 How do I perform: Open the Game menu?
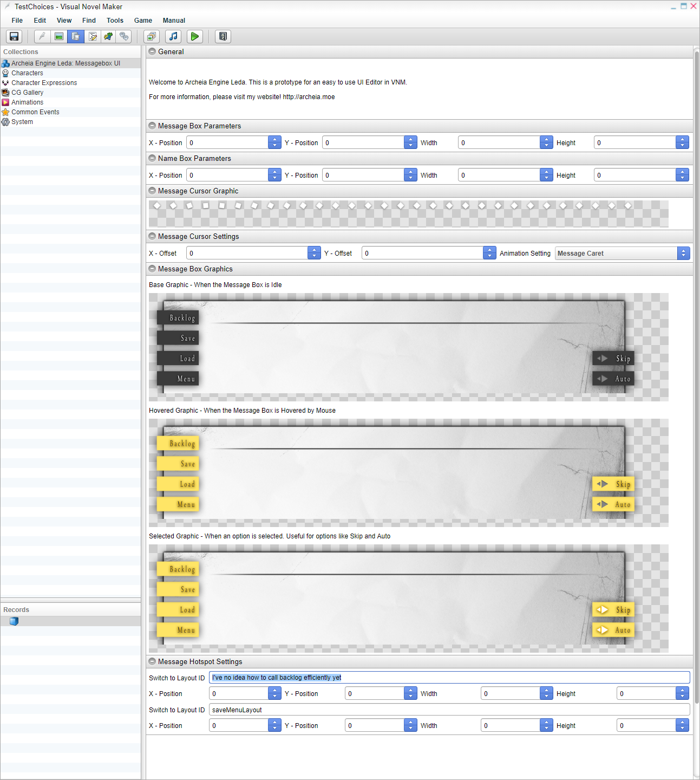coord(143,21)
